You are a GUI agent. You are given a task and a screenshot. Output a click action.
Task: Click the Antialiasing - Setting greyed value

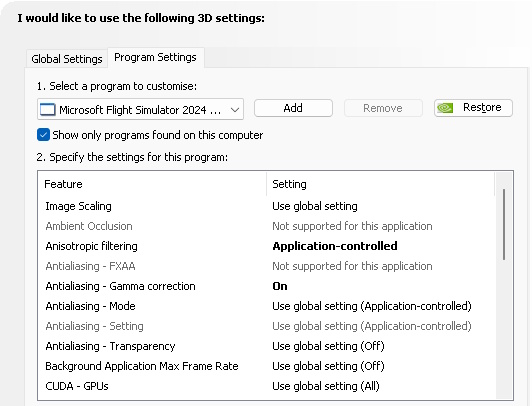tap(372, 326)
